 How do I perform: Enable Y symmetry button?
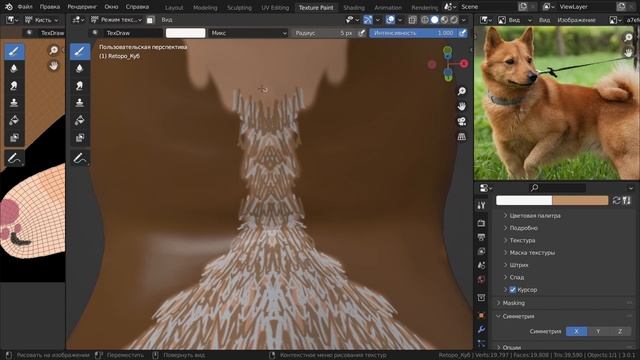tap(598, 331)
